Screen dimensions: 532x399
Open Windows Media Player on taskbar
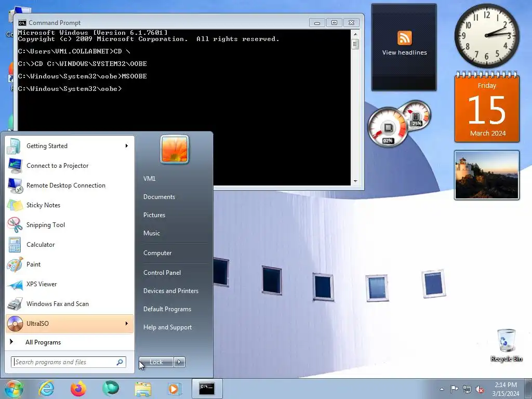pos(175,389)
